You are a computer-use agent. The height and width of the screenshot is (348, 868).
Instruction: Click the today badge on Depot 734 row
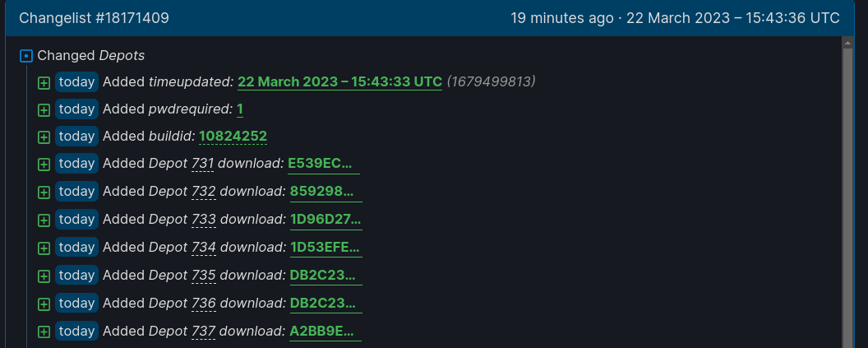76,247
